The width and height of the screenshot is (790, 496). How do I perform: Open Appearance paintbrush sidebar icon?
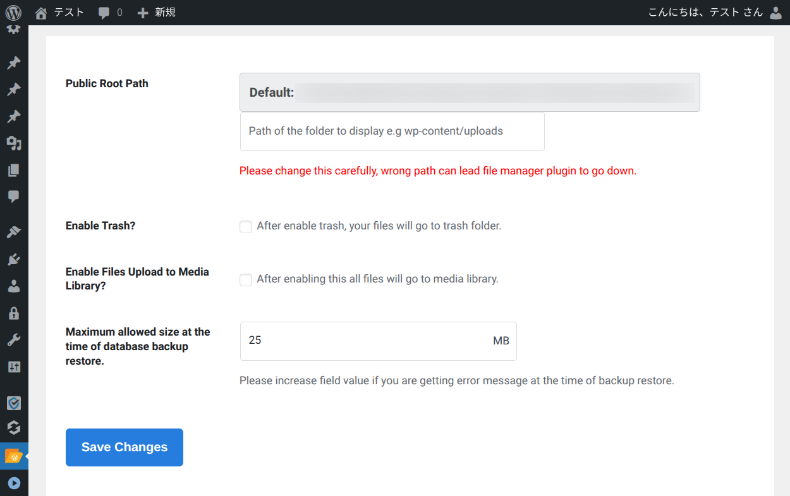(14, 232)
